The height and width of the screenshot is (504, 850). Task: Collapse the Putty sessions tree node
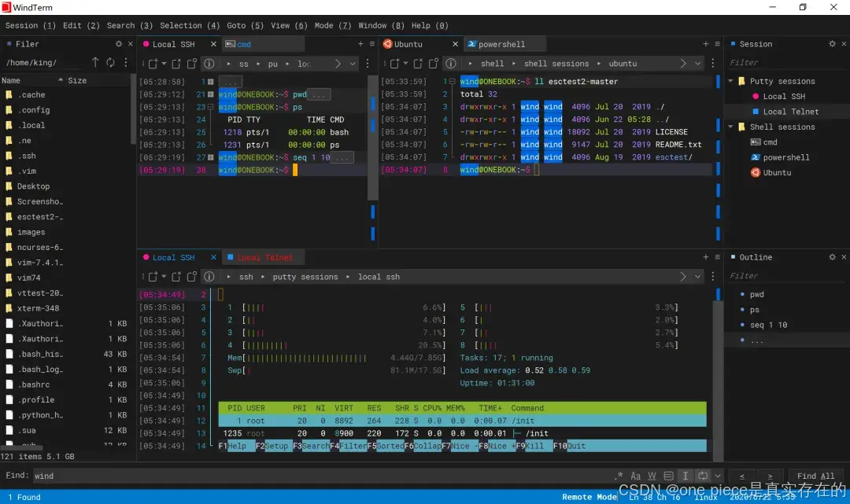pos(730,81)
